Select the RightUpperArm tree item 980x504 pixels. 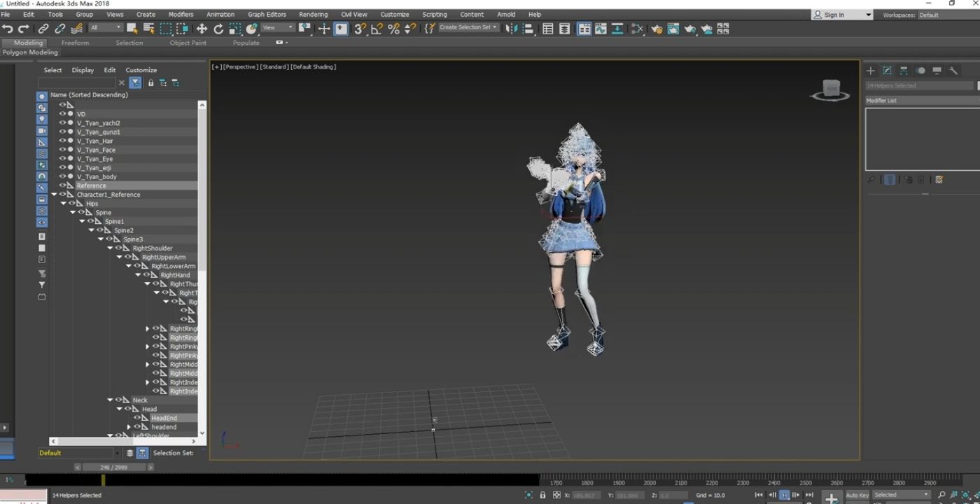[x=164, y=257]
